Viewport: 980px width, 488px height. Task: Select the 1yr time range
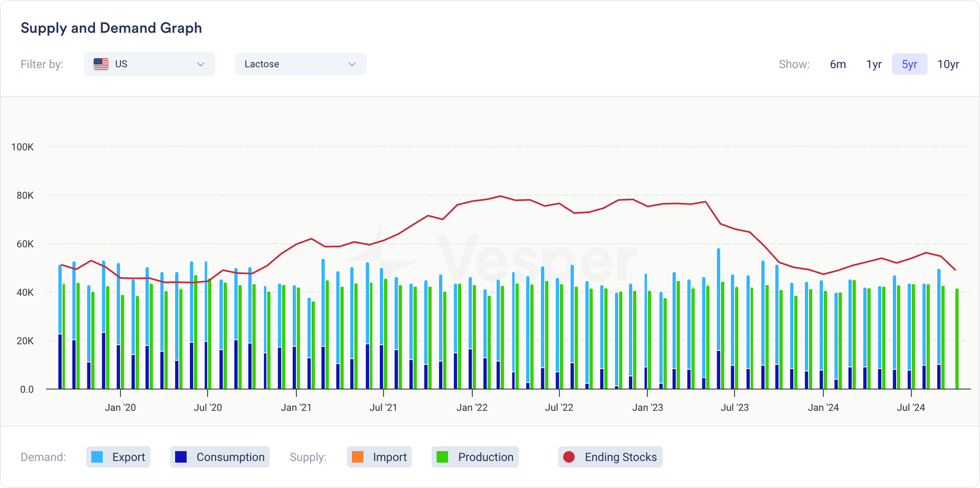point(873,64)
